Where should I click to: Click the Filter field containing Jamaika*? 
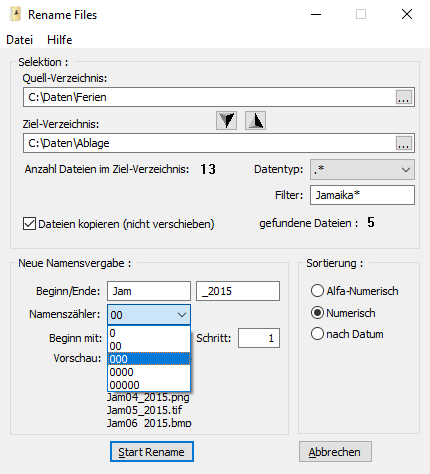(x=362, y=195)
